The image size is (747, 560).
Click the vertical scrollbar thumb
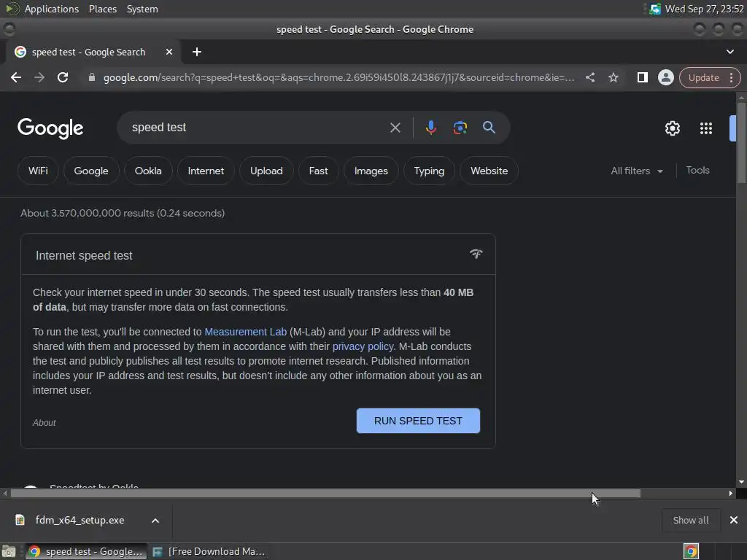741,141
